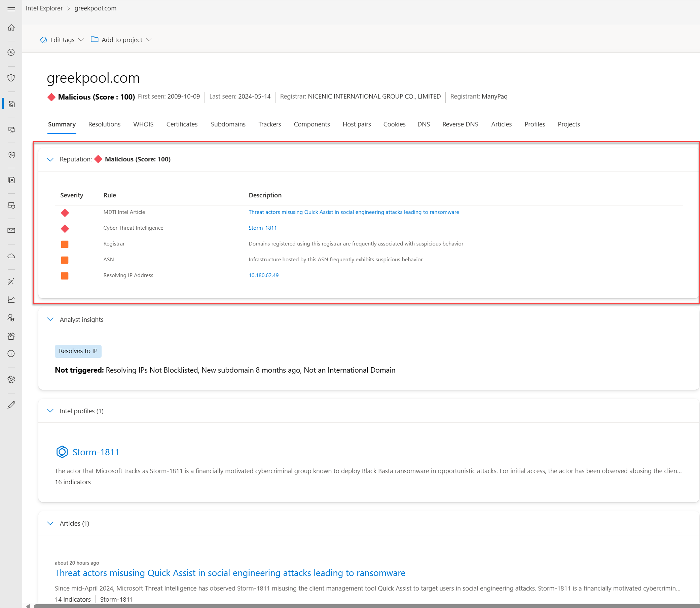Click the Resolves to IP insight tag
The image size is (700, 608).
click(78, 351)
